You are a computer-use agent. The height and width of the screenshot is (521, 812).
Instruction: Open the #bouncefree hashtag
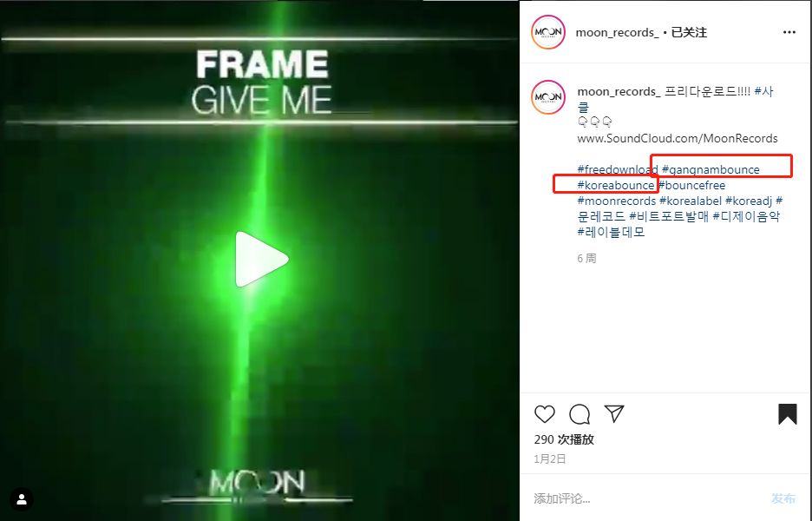[x=692, y=185]
